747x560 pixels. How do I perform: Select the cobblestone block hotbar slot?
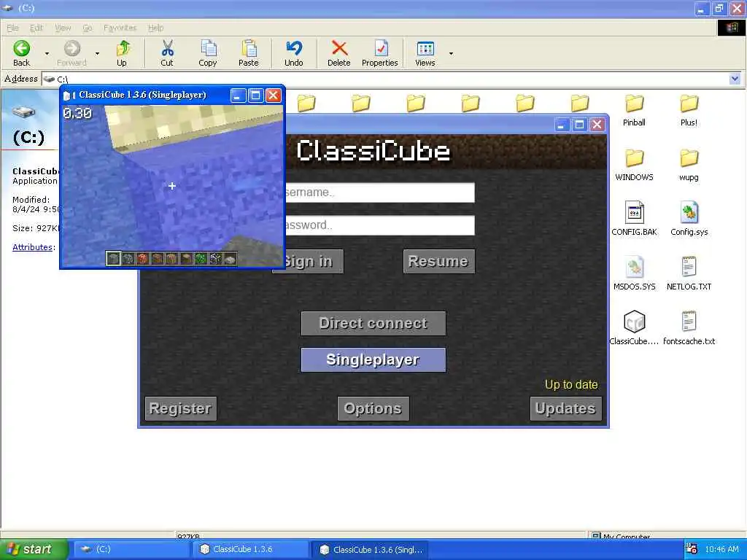pos(128,258)
